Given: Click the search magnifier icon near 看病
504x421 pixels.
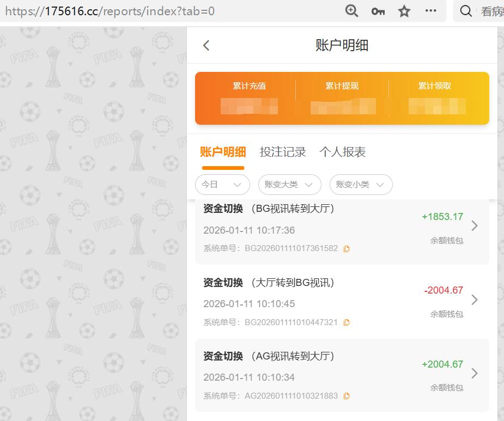Looking at the screenshot, I should coord(466,10).
